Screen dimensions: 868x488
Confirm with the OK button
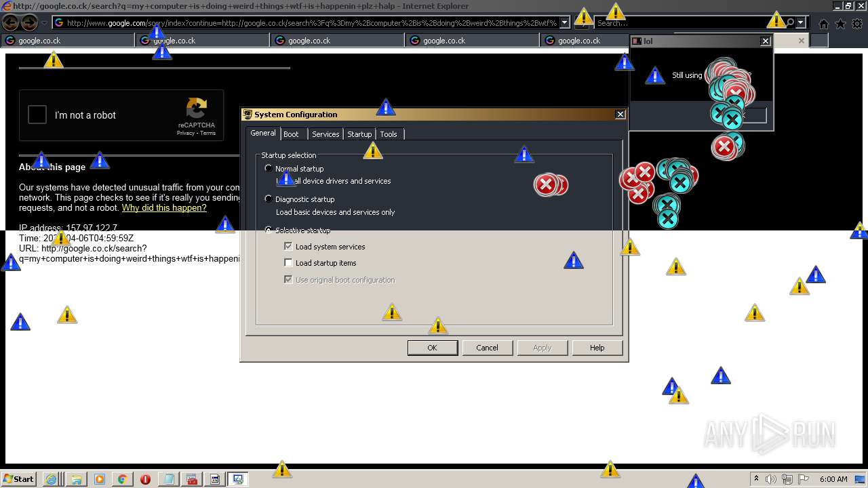433,348
